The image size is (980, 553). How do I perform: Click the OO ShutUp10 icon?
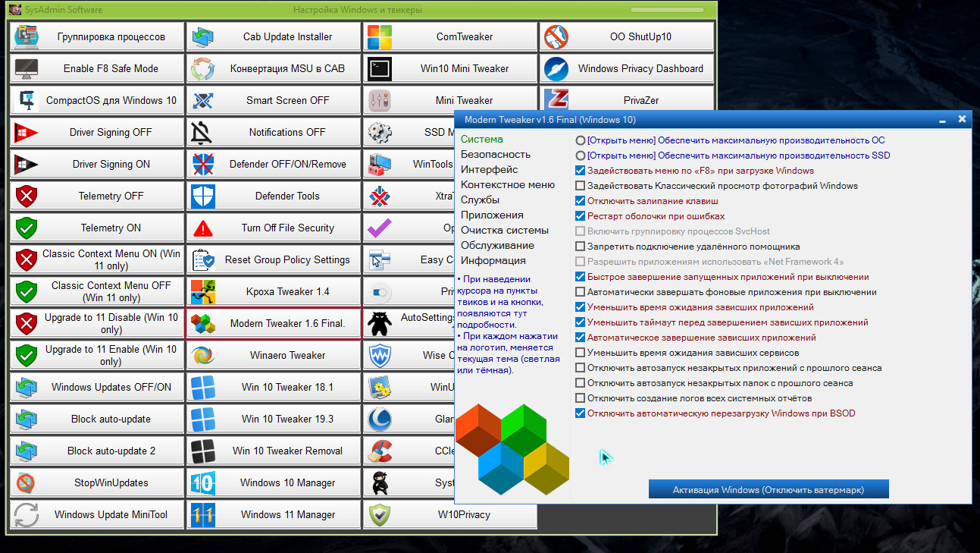(556, 36)
